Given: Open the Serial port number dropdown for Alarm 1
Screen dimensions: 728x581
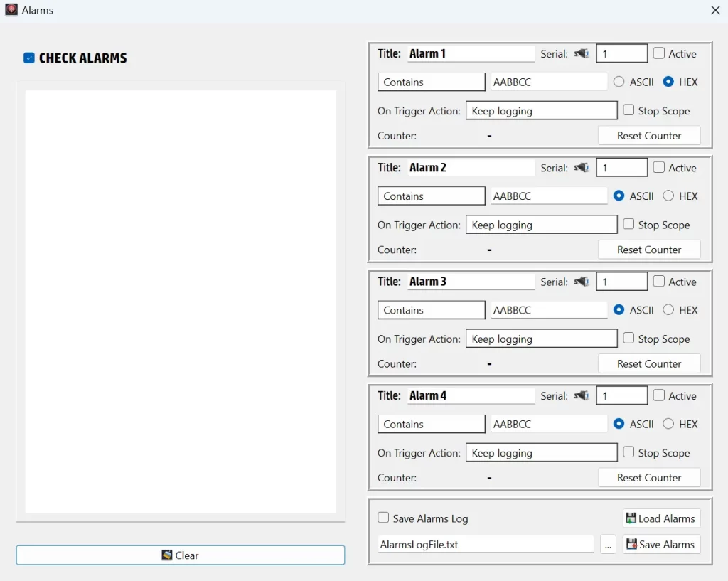Looking at the screenshot, I should click(621, 53).
